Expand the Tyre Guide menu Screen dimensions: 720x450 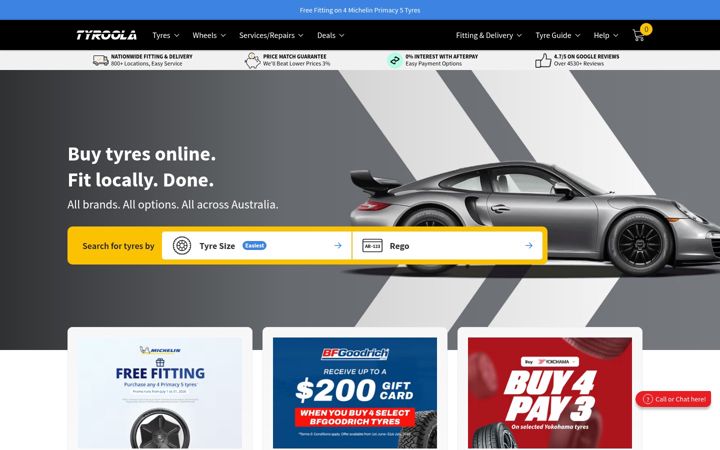[x=558, y=35]
